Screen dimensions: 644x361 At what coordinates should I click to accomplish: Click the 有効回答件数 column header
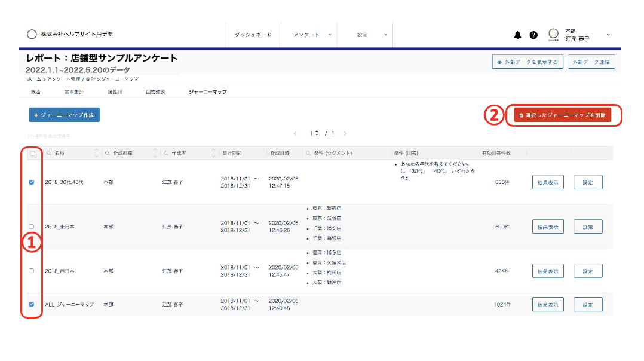click(x=496, y=153)
